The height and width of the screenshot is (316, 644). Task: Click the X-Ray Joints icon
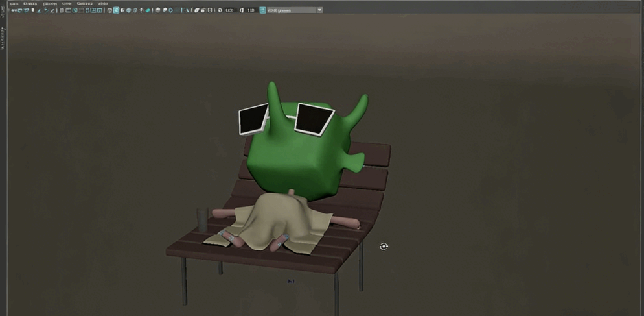[210, 10]
